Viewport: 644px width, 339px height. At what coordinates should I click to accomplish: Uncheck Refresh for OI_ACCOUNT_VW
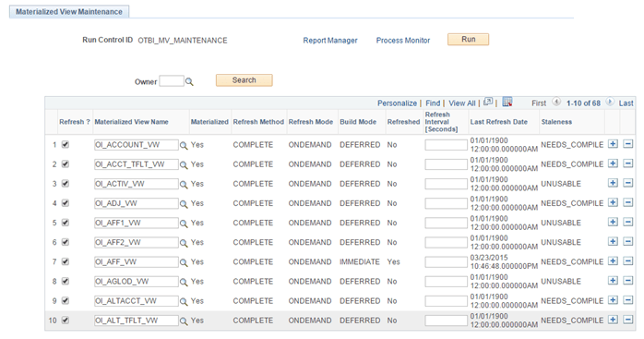point(66,144)
